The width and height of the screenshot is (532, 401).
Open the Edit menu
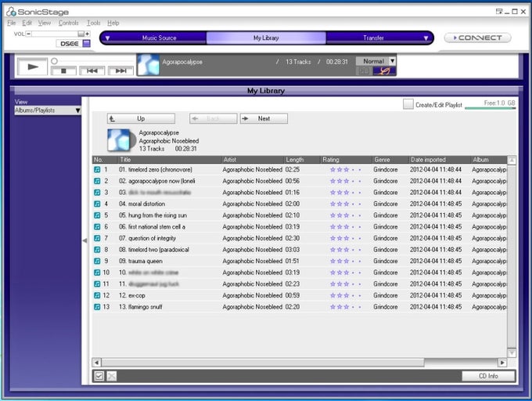(x=27, y=23)
